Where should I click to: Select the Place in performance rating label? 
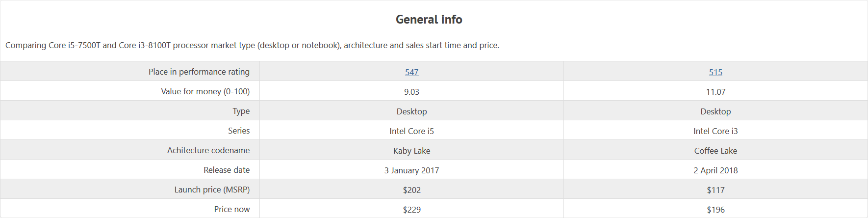(199, 72)
